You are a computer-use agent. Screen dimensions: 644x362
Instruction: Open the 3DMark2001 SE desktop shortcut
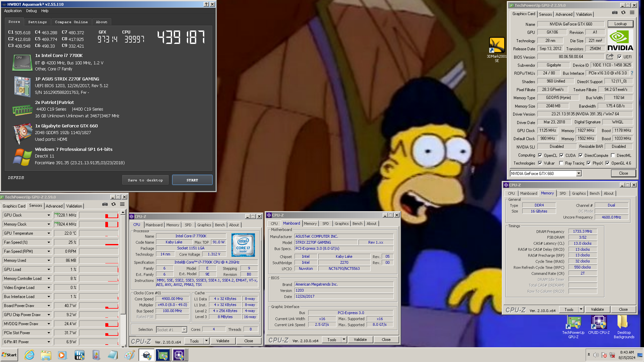(497, 50)
